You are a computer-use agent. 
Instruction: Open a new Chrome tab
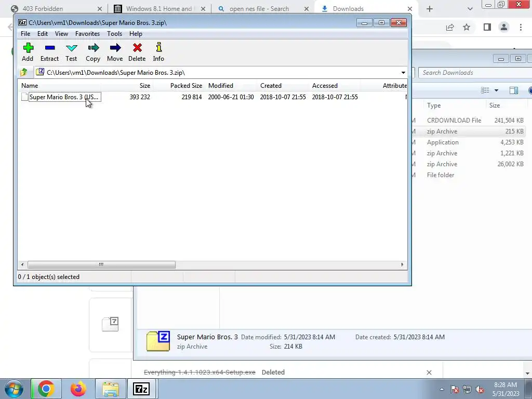coord(430,9)
